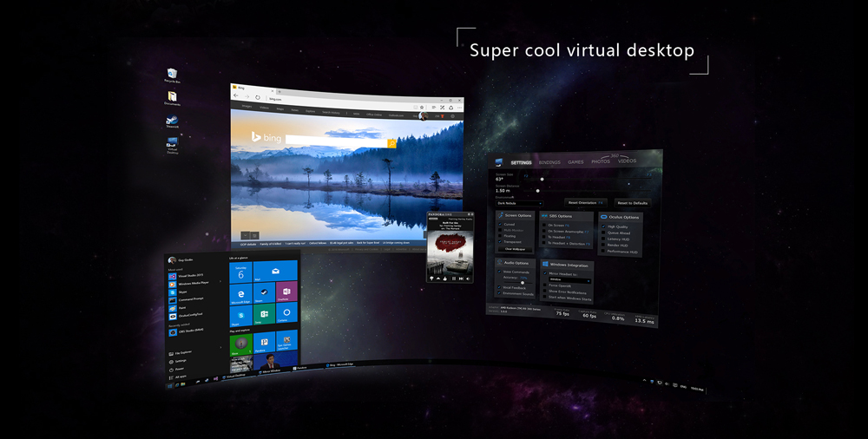Open the Mail tile in Start menu
This screenshot has height=439, width=868.
(275, 272)
